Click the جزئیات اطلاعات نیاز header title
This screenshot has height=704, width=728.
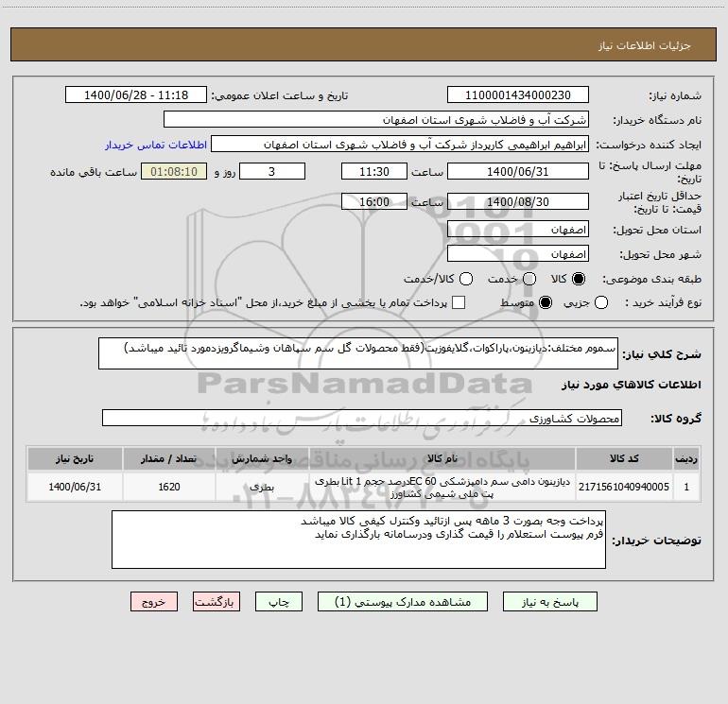pyautogui.click(x=645, y=45)
